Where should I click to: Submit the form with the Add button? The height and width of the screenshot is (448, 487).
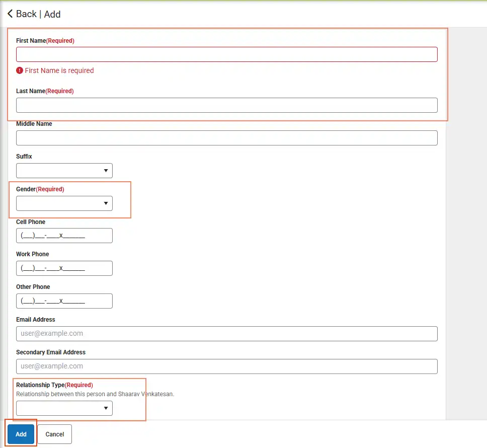tap(21, 434)
